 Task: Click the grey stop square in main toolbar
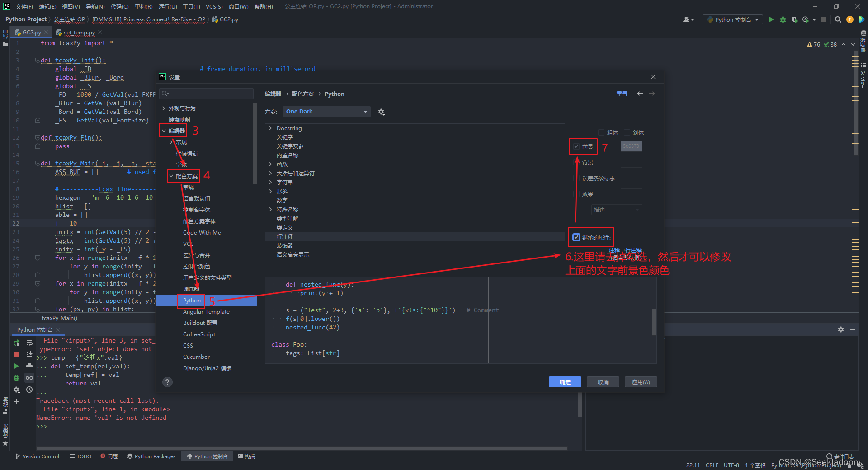[x=823, y=19]
